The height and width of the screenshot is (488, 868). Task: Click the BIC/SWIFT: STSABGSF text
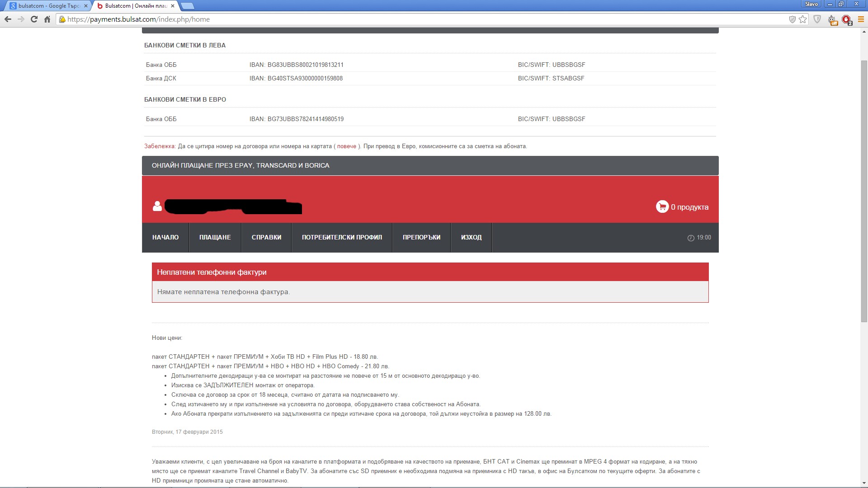[x=551, y=79]
